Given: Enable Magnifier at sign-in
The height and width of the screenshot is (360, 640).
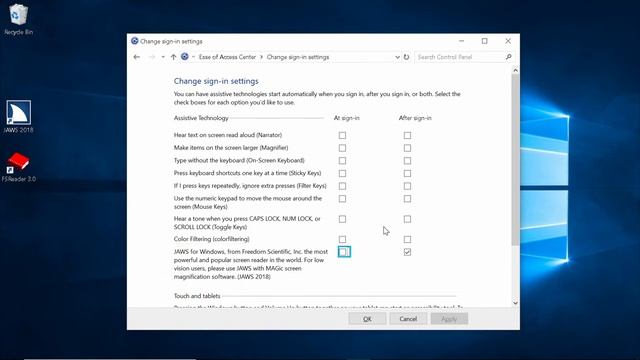Looking at the screenshot, I should (x=342, y=148).
